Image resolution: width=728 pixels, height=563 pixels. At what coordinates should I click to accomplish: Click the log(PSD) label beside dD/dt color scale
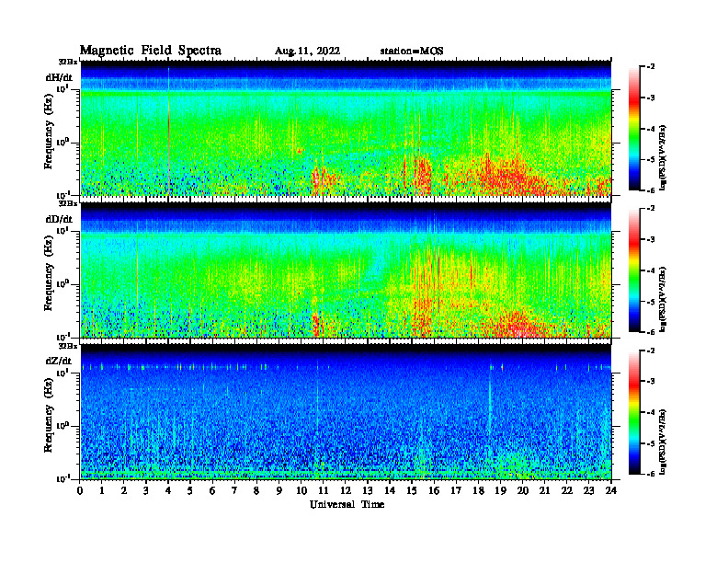(x=663, y=300)
